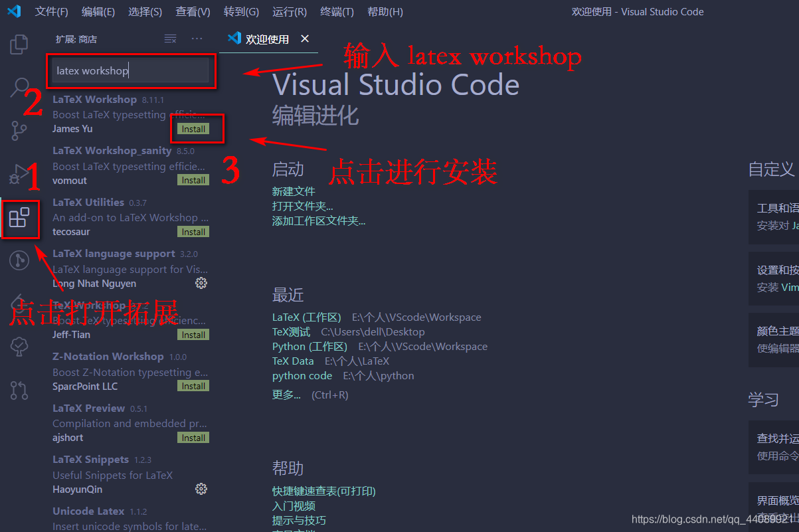Open 快捷键速查表(可打印) help link
This screenshot has width=799, height=532.
(324, 491)
